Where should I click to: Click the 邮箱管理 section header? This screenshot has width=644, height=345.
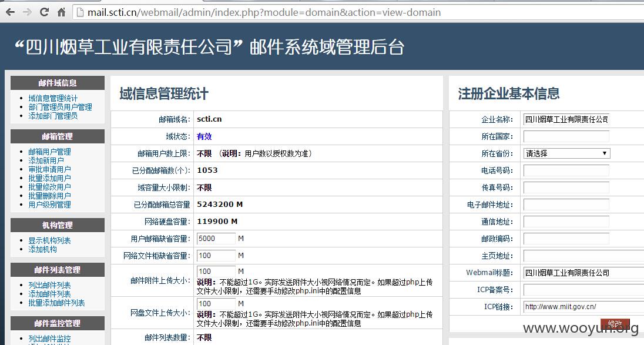[58, 136]
